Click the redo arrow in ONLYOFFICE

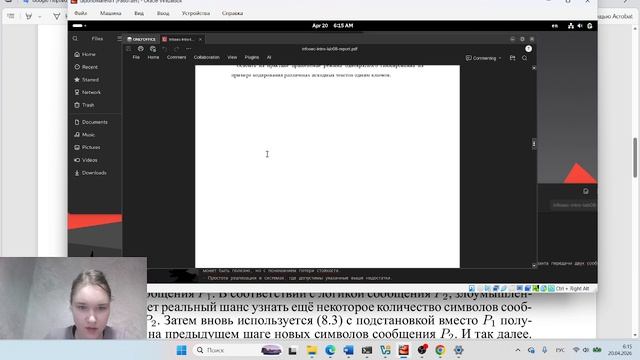176,49
